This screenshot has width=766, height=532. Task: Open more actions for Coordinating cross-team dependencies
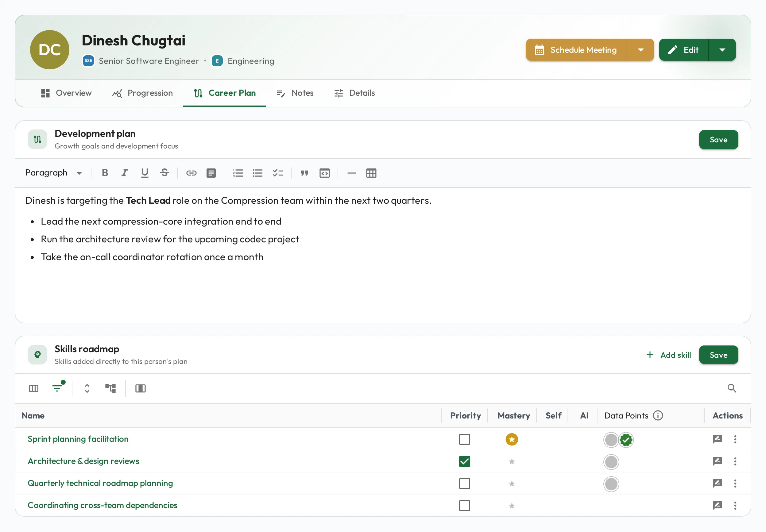click(x=735, y=506)
